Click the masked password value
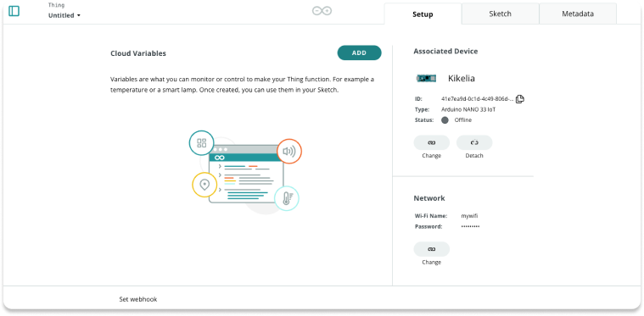Image resolution: width=644 pixels, height=316 pixels. [x=470, y=227]
